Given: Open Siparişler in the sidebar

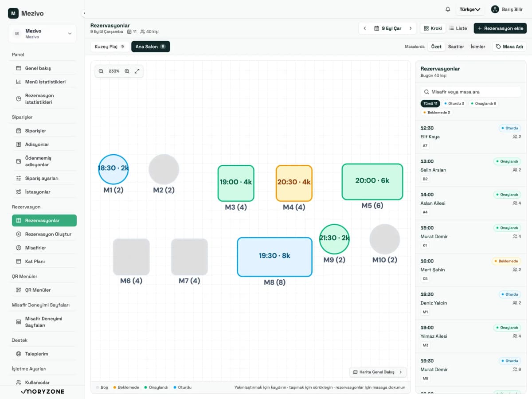Looking at the screenshot, I should pos(44,131).
